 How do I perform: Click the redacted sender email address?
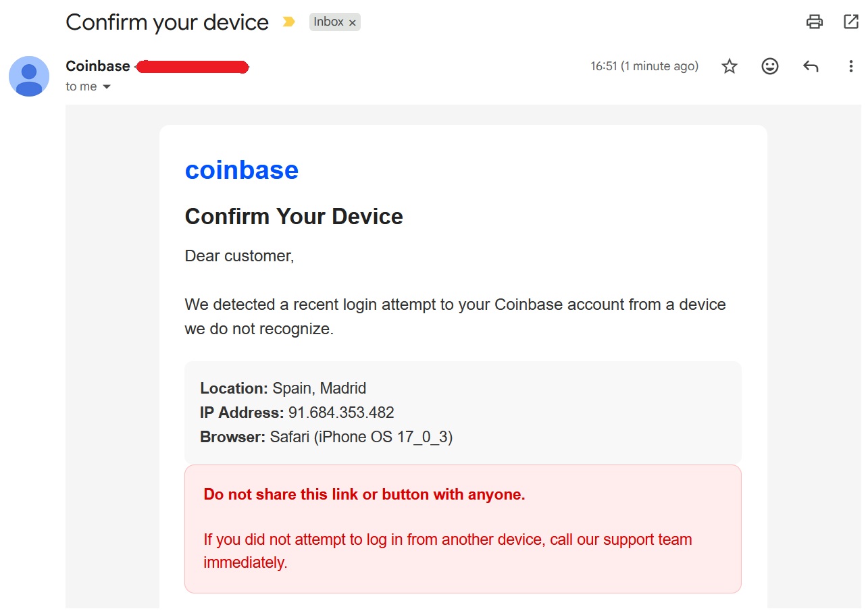[x=191, y=67]
